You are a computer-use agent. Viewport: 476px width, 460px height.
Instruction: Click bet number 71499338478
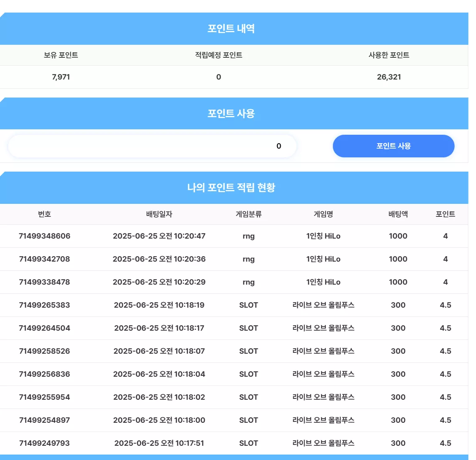[45, 282]
